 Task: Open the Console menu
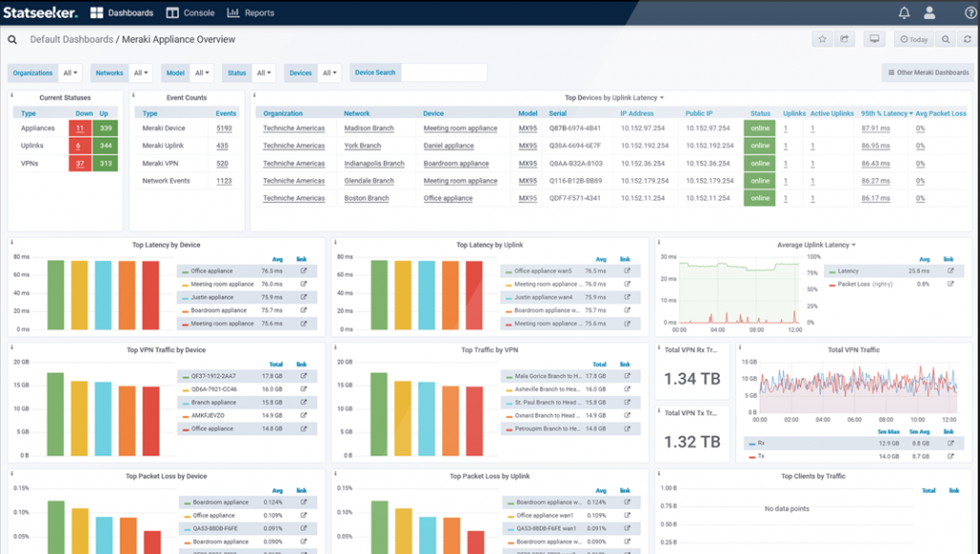click(190, 12)
